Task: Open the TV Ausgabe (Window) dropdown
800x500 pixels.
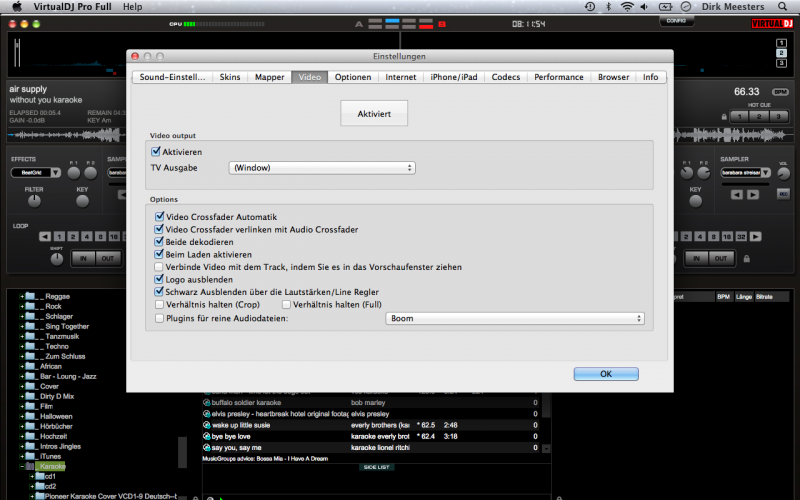Action: pyautogui.click(x=322, y=168)
